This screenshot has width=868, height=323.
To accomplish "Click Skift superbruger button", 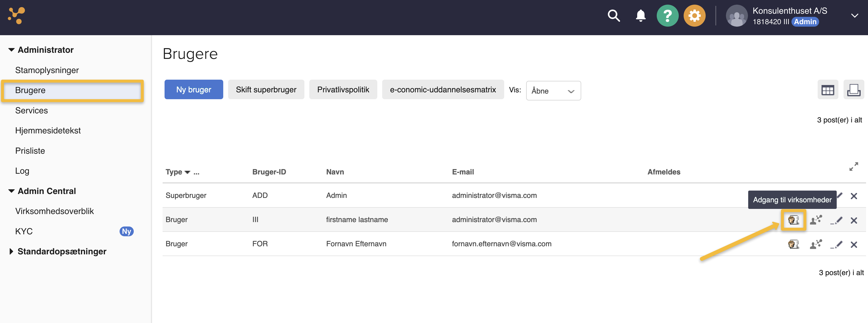I will 266,90.
